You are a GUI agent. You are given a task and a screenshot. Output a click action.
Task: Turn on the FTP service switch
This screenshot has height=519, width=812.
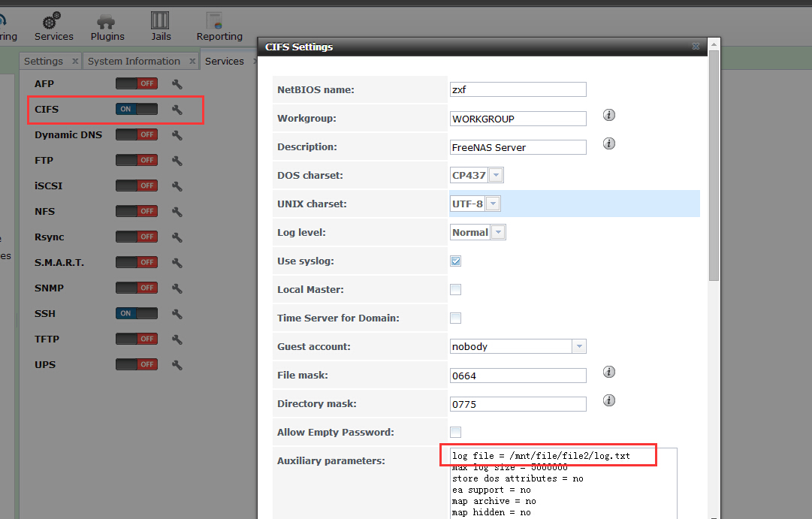click(x=137, y=160)
